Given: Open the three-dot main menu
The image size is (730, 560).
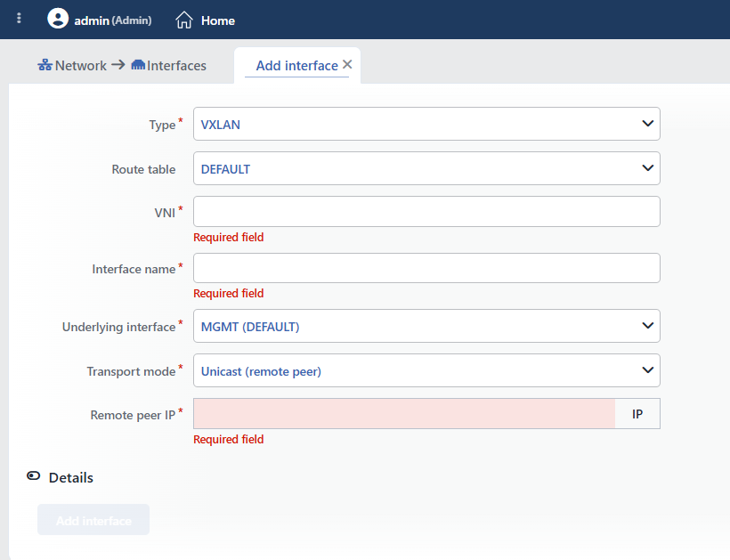Looking at the screenshot, I should tap(19, 18).
